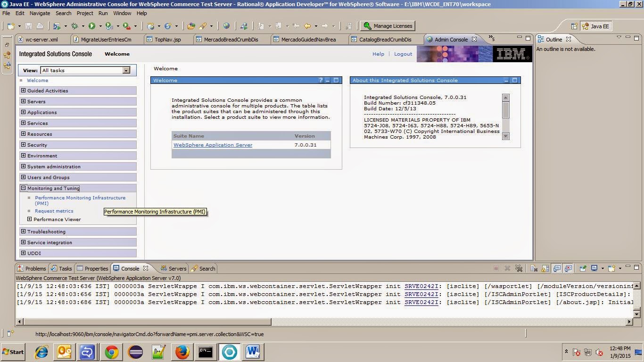This screenshot has width=644, height=362.
Task: Expand the UDDI navigation node
Action: click(23, 253)
